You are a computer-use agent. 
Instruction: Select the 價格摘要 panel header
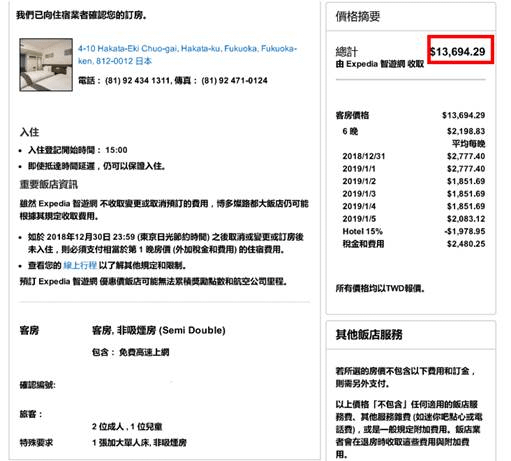coord(358,16)
